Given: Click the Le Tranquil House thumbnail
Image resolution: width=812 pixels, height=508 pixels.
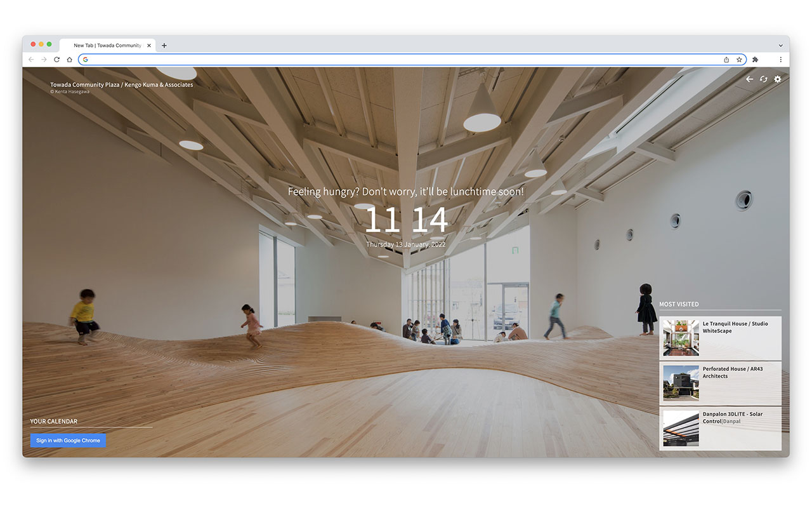Looking at the screenshot, I should [x=680, y=338].
